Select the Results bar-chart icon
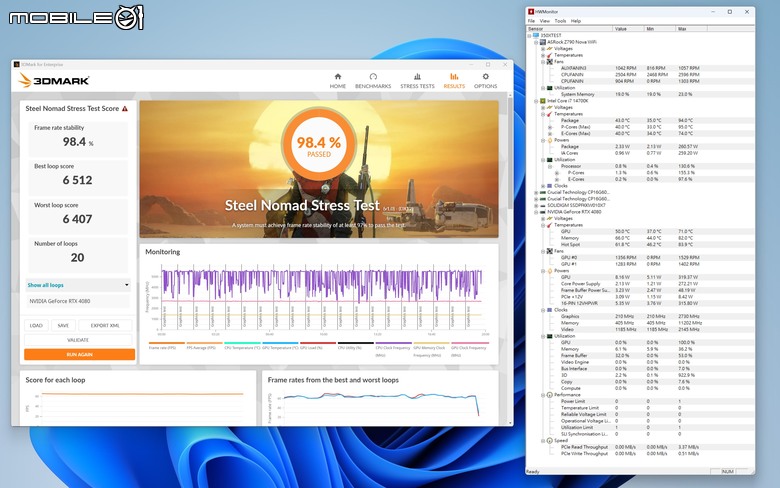780x488 pixels. (454, 77)
